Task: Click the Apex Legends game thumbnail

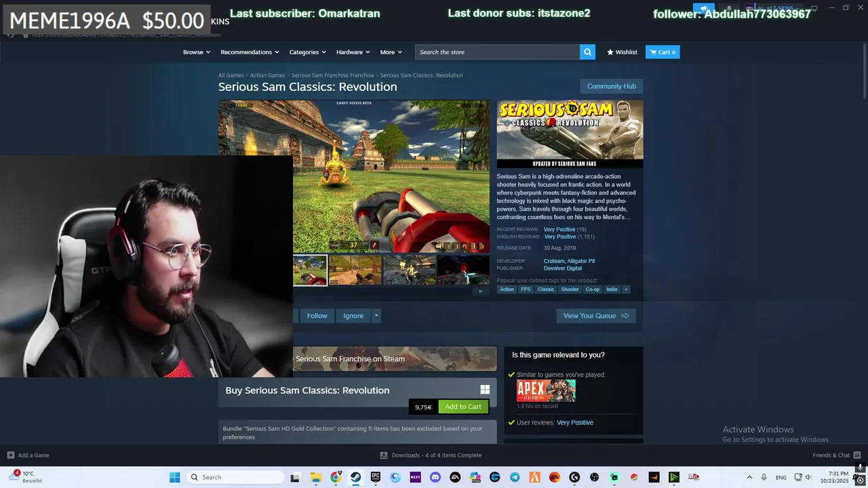Action: 546,390
